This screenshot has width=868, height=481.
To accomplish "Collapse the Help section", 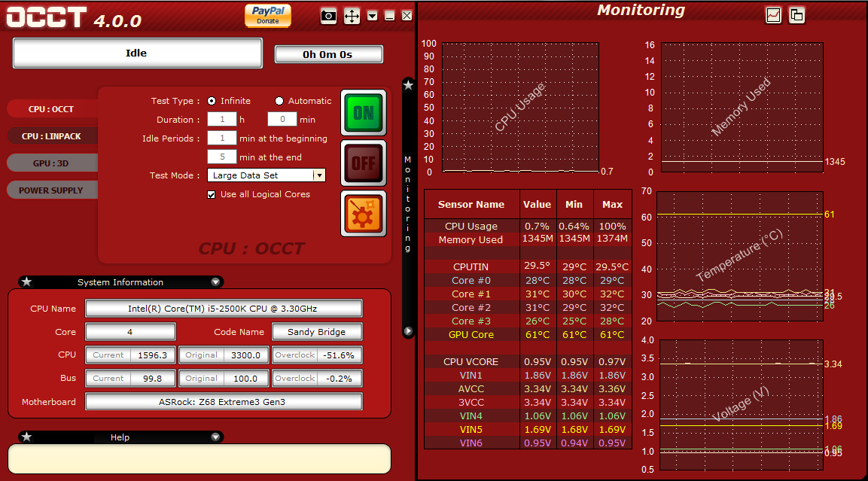I will (x=215, y=437).
